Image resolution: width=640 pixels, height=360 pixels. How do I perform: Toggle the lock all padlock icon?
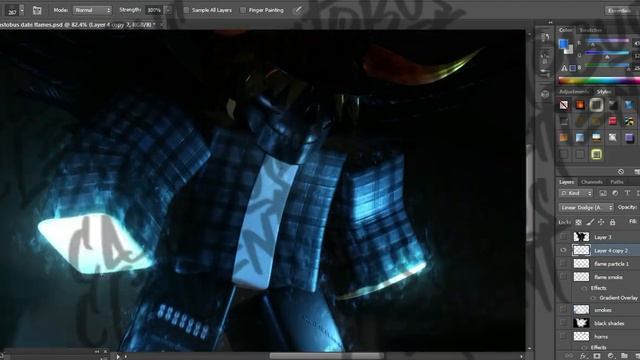click(612, 222)
